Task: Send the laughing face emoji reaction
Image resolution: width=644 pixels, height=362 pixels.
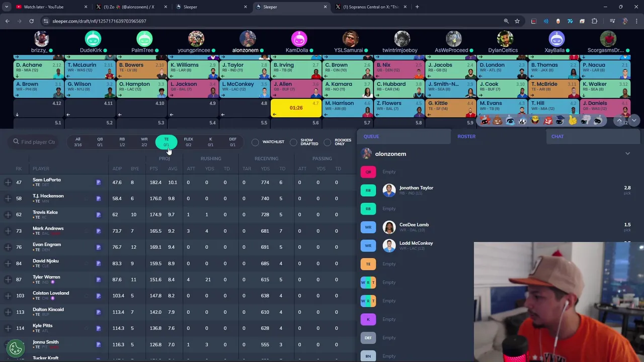Action: [x=535, y=121]
